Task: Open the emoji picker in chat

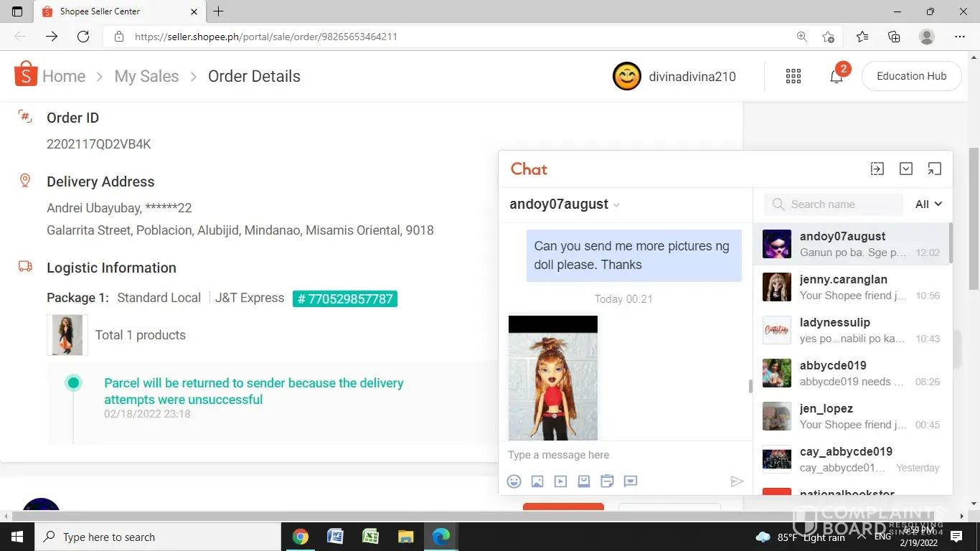Action: point(514,481)
